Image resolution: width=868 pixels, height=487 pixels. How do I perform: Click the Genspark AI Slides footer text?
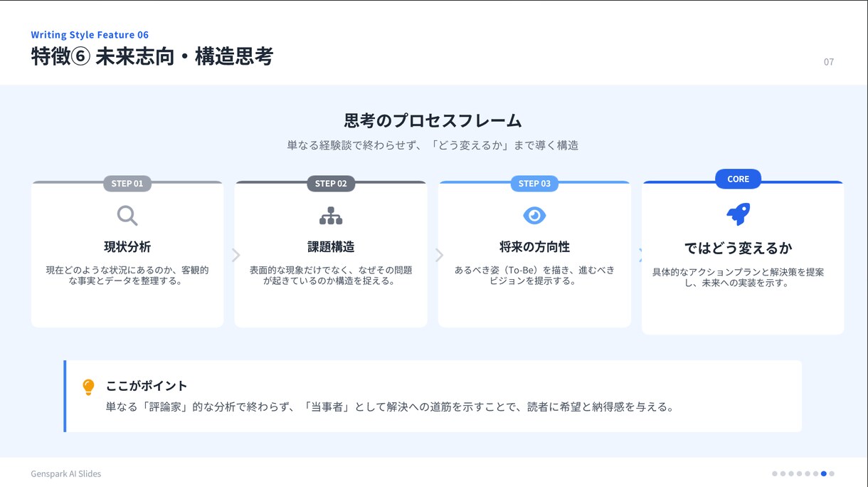pos(66,473)
